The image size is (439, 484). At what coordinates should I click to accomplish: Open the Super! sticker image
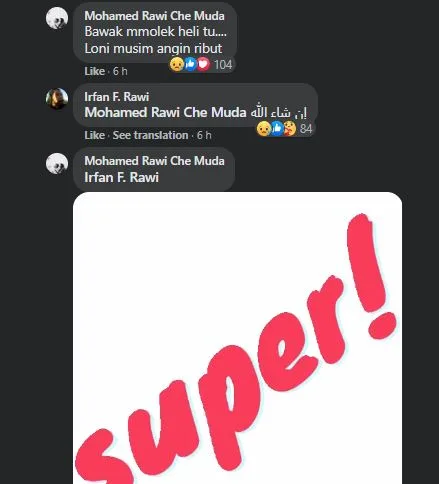pyautogui.click(x=237, y=338)
